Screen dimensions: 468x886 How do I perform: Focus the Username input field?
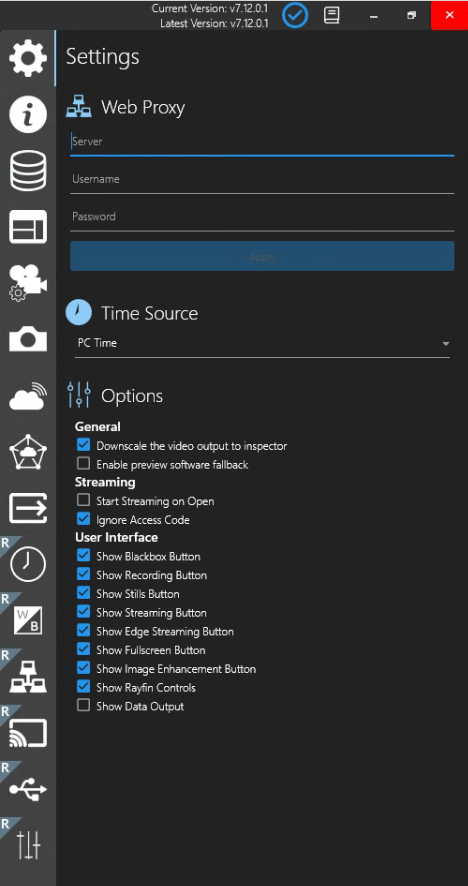pyautogui.click(x=262, y=180)
